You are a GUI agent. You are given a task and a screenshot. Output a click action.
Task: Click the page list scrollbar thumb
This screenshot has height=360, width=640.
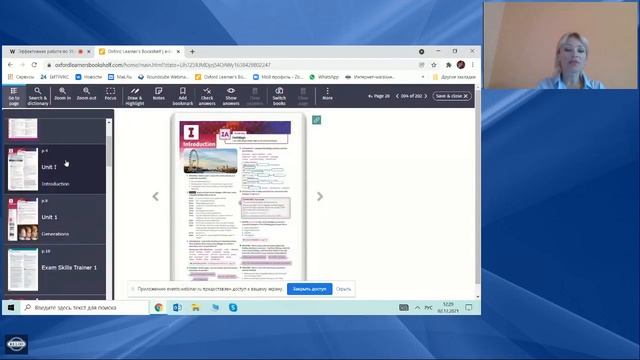pos(109,151)
